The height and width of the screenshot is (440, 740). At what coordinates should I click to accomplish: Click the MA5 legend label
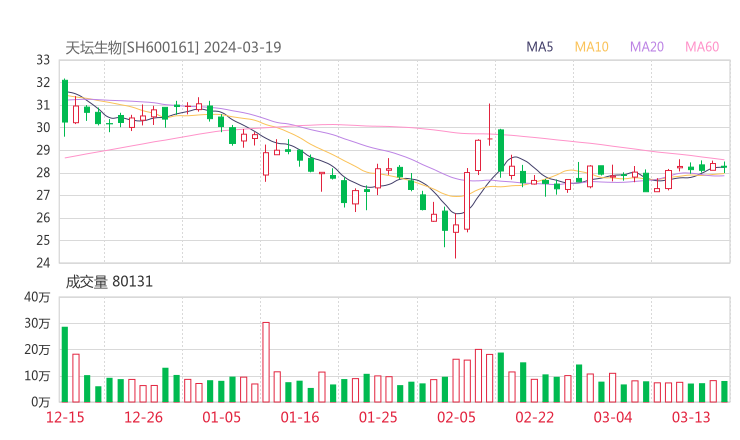[x=539, y=47]
